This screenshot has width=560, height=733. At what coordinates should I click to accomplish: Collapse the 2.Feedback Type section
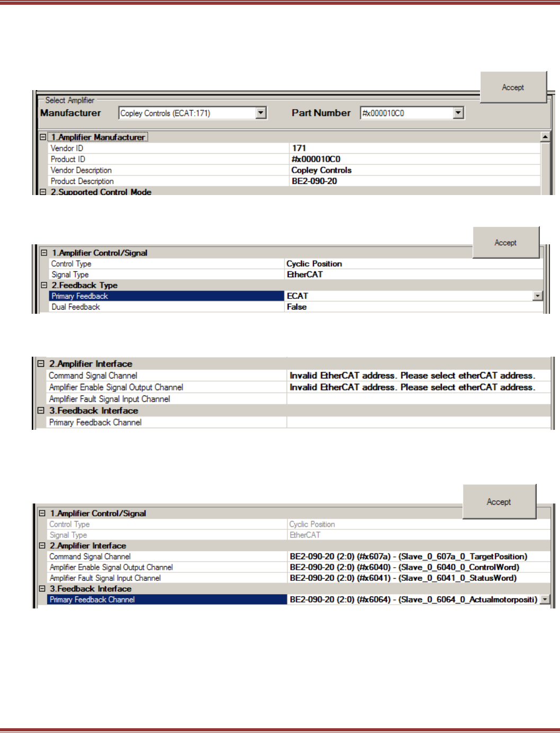45,285
